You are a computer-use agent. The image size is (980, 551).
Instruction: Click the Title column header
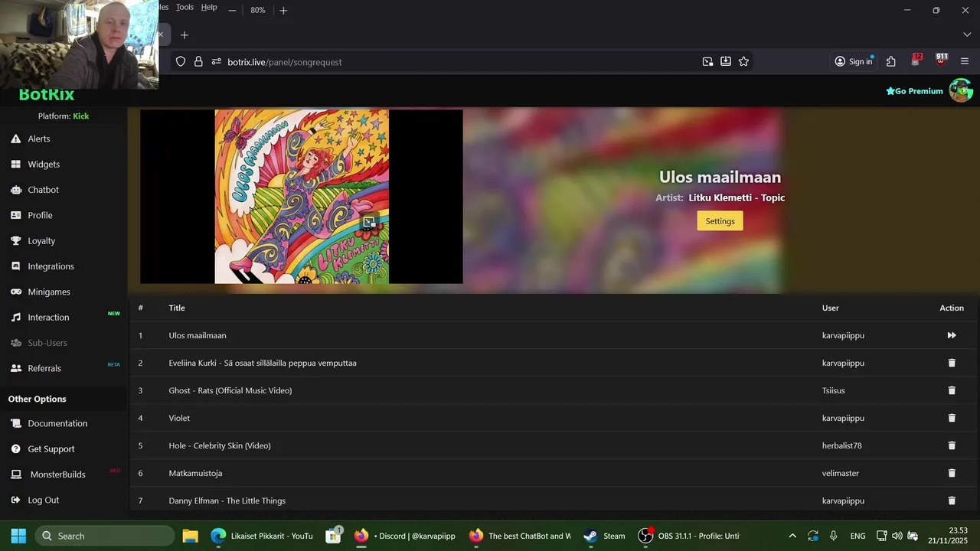pyautogui.click(x=177, y=308)
